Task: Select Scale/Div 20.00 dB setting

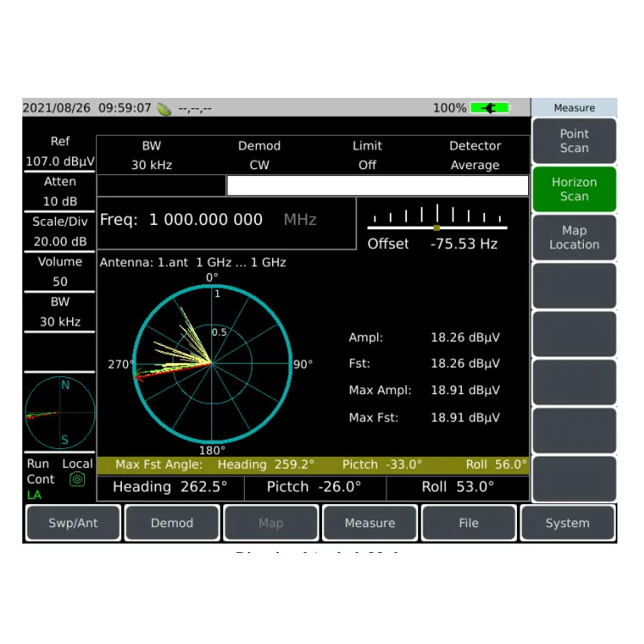Action: (60, 231)
